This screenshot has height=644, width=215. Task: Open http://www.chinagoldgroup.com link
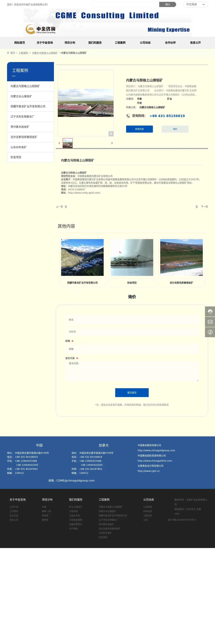(x=156, y=451)
